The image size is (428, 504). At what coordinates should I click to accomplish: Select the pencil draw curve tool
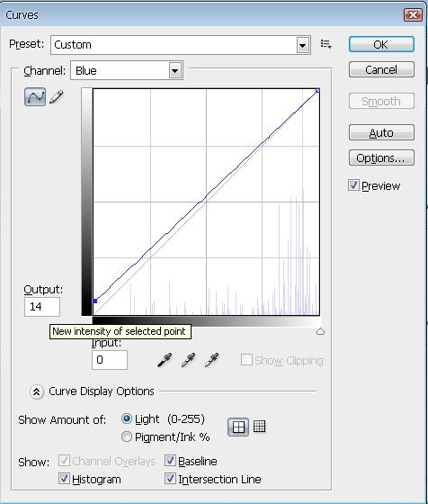(56, 97)
